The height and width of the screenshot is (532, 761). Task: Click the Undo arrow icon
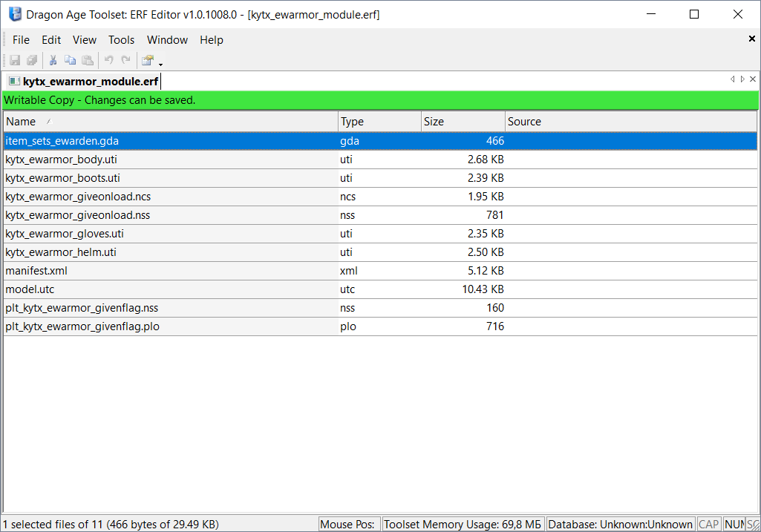tap(108, 60)
